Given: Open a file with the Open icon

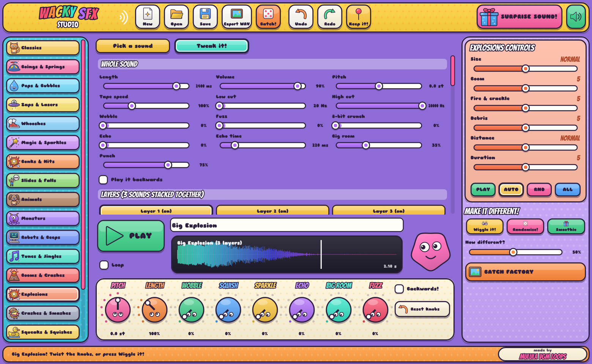Looking at the screenshot, I should click(x=176, y=17).
